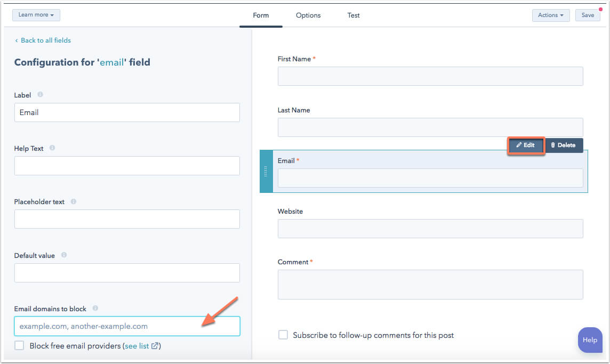Click info icon beside Email domains to block
The height and width of the screenshot is (364, 610).
[95, 308]
